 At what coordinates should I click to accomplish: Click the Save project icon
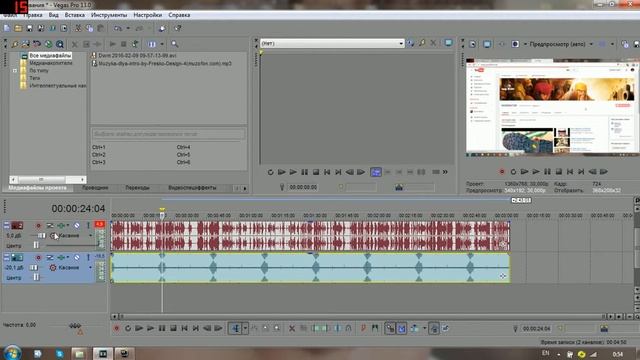pyautogui.click(x=29, y=28)
